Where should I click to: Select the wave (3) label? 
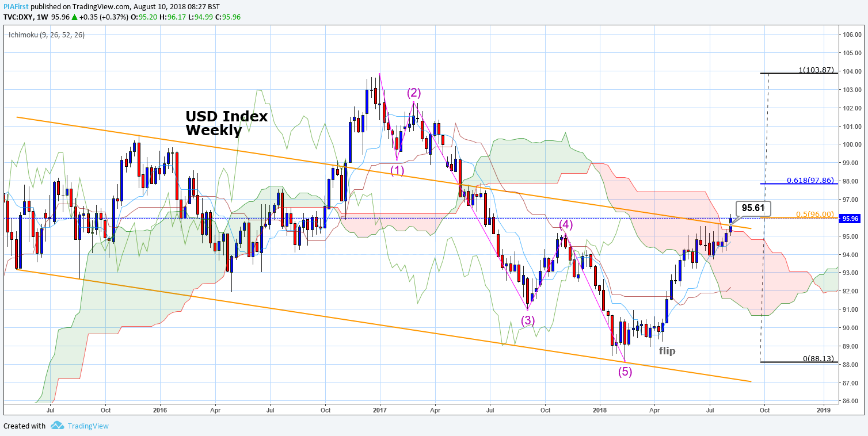tap(528, 320)
